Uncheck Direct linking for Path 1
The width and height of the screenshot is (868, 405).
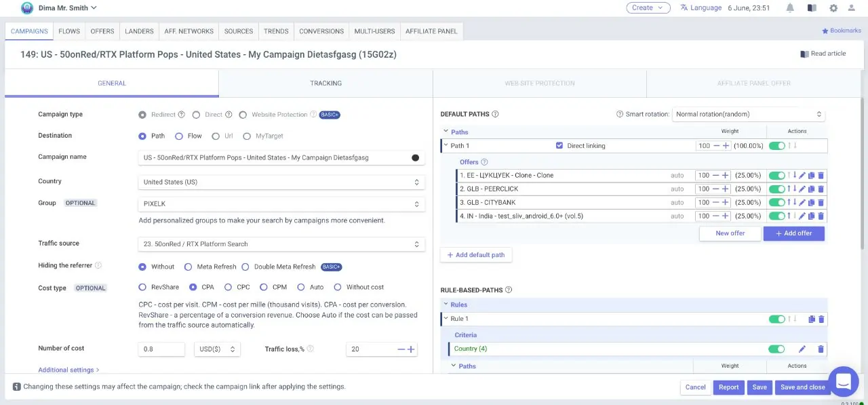(559, 146)
